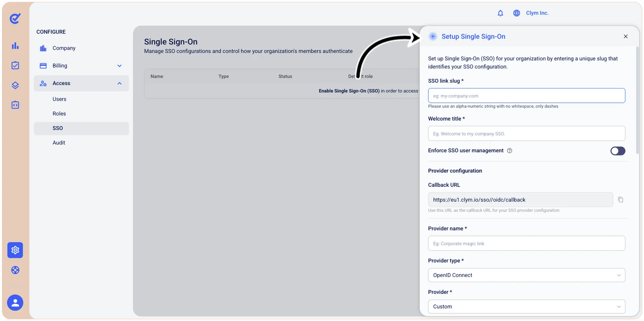Focus the SSO link slug field

pyautogui.click(x=526, y=95)
